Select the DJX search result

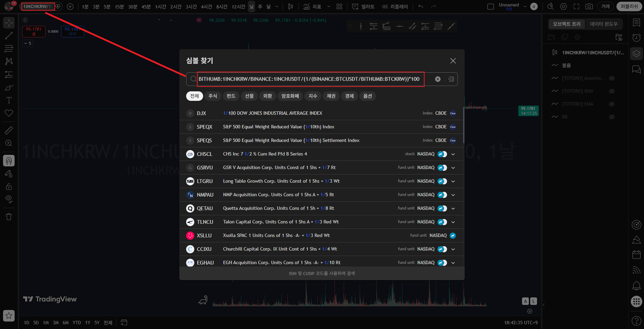321,113
